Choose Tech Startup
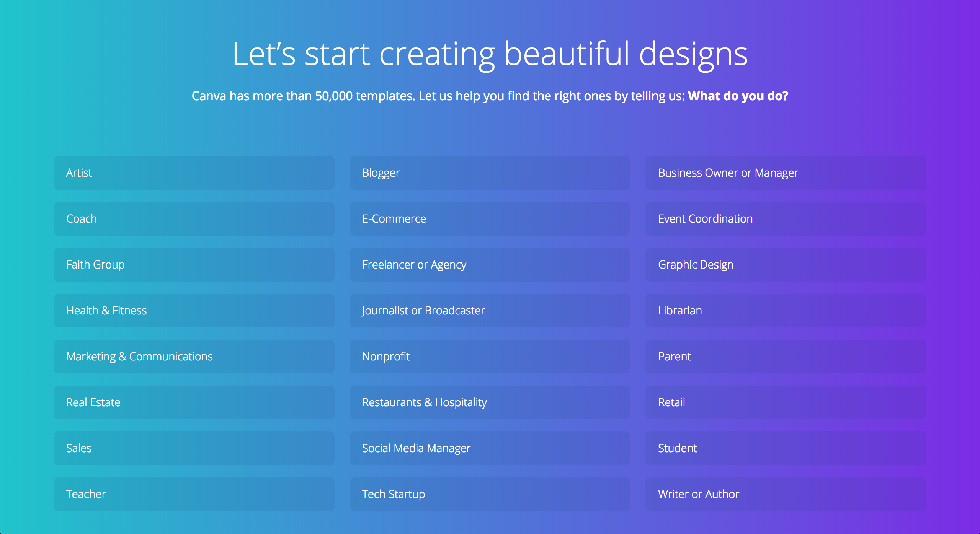This screenshot has width=980, height=534. coord(490,494)
